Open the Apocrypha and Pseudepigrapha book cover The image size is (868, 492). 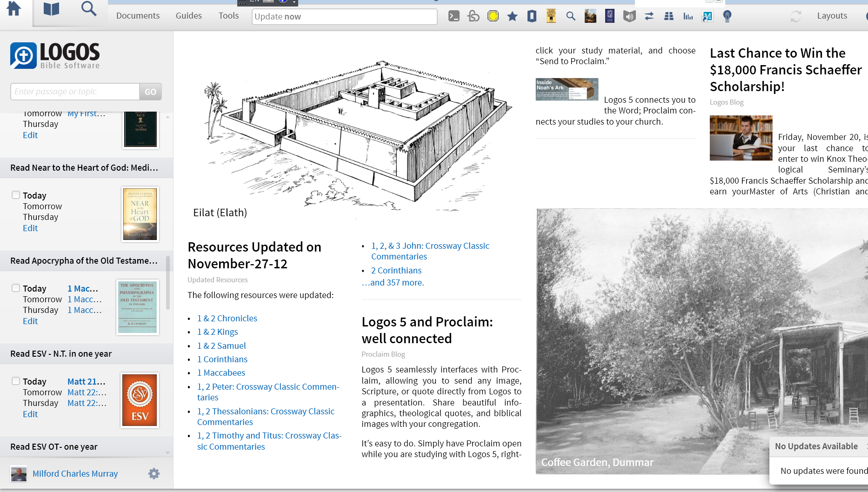point(138,307)
